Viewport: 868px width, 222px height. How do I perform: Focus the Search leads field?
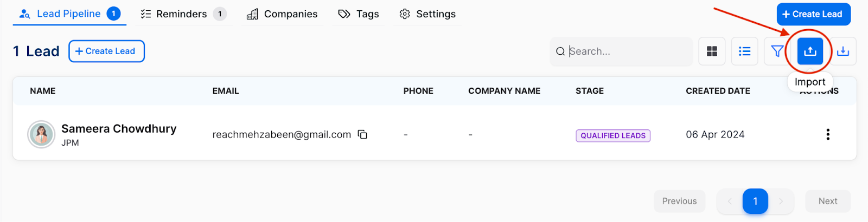tap(622, 51)
